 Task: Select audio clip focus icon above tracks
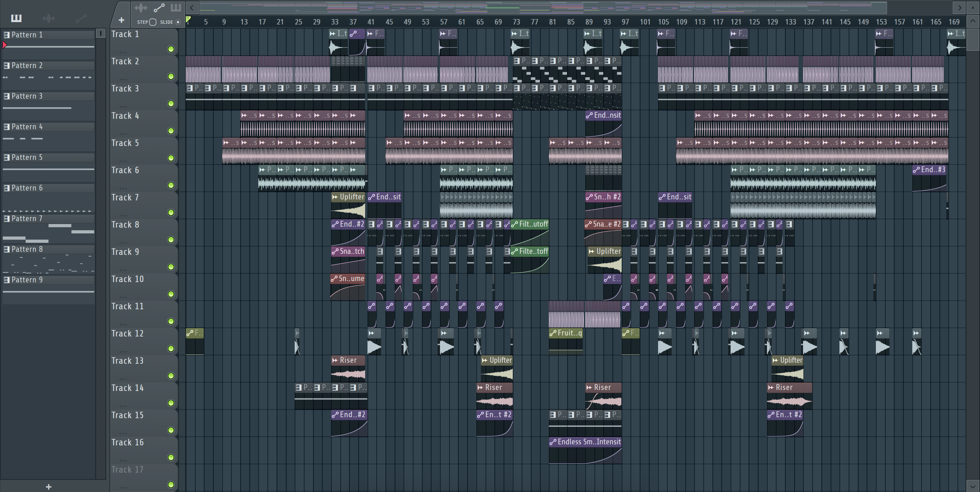click(x=141, y=7)
